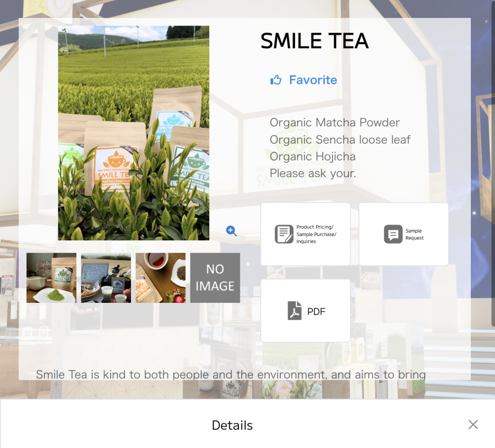Click the Details bar label
Image resolution: width=495 pixels, height=448 pixels.
(x=233, y=425)
